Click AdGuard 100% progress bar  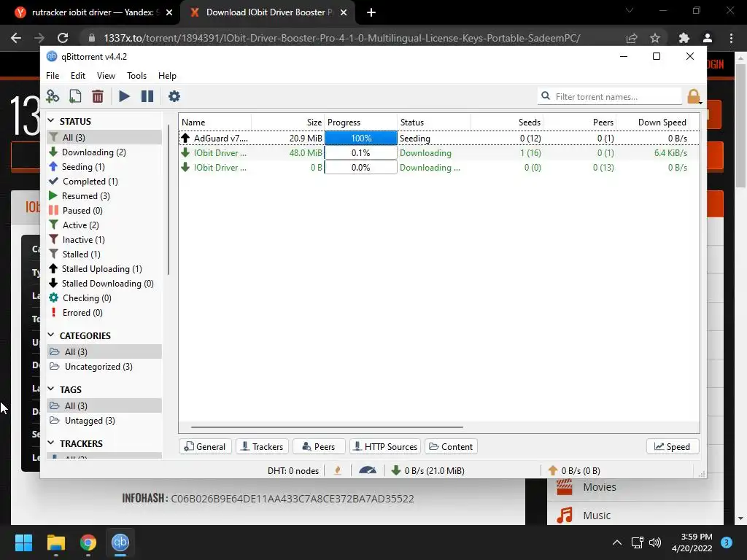coord(361,138)
